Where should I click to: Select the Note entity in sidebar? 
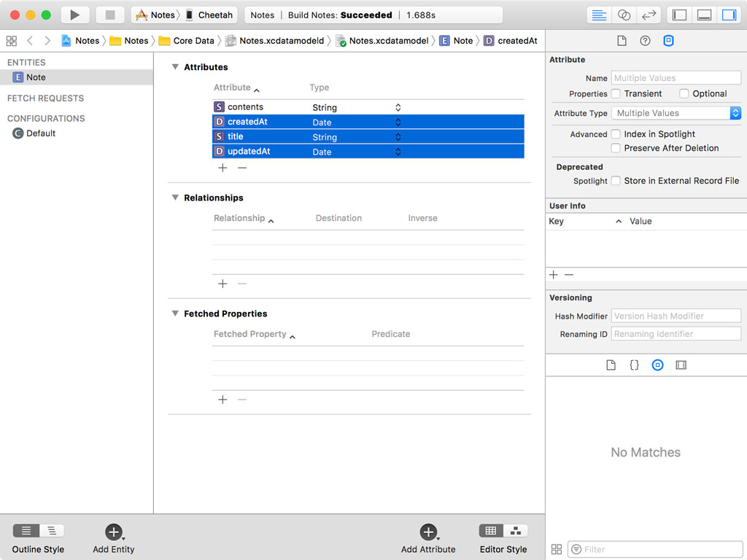click(36, 77)
